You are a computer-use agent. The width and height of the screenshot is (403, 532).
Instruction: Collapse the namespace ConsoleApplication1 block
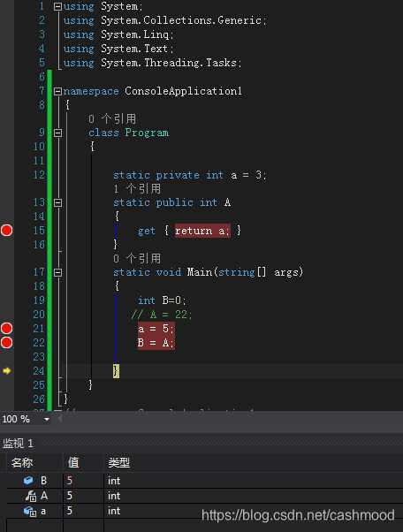coord(58,91)
